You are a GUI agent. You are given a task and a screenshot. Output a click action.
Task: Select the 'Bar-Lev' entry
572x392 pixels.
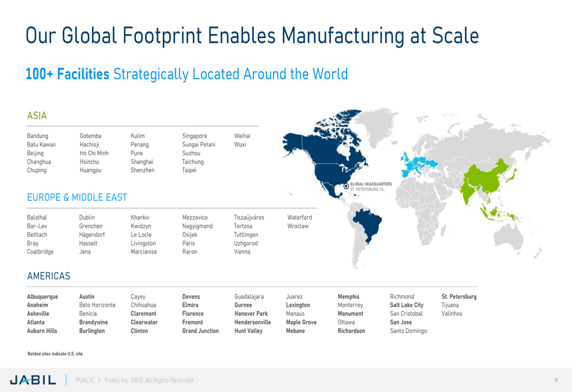[37, 226]
